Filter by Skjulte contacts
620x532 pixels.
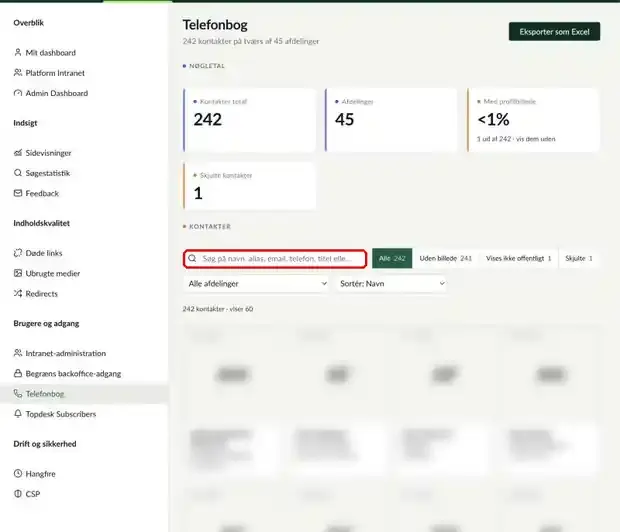pyautogui.click(x=578, y=258)
